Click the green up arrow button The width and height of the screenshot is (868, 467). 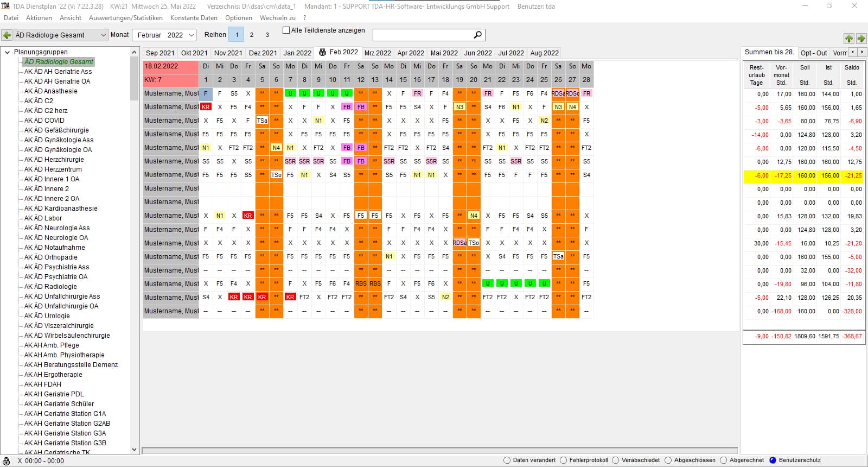tap(849, 38)
